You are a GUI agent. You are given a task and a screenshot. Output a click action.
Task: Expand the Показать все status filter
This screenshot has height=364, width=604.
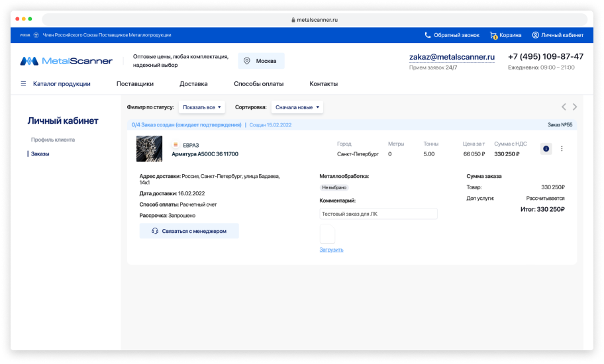202,107
